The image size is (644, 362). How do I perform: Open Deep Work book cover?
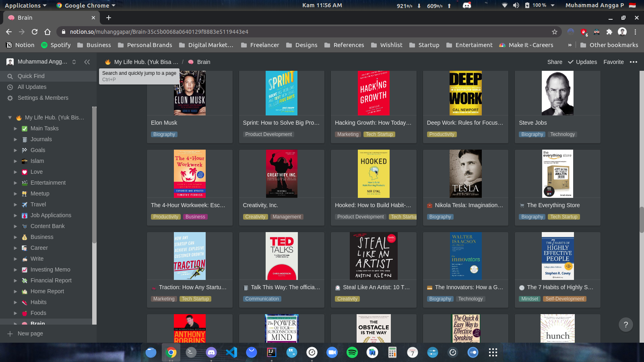click(466, 93)
